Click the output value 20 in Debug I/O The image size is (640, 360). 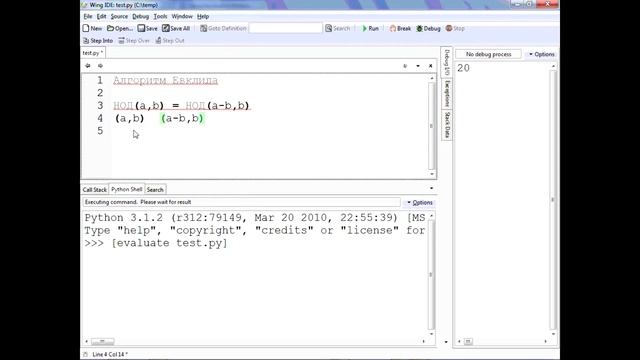463,68
